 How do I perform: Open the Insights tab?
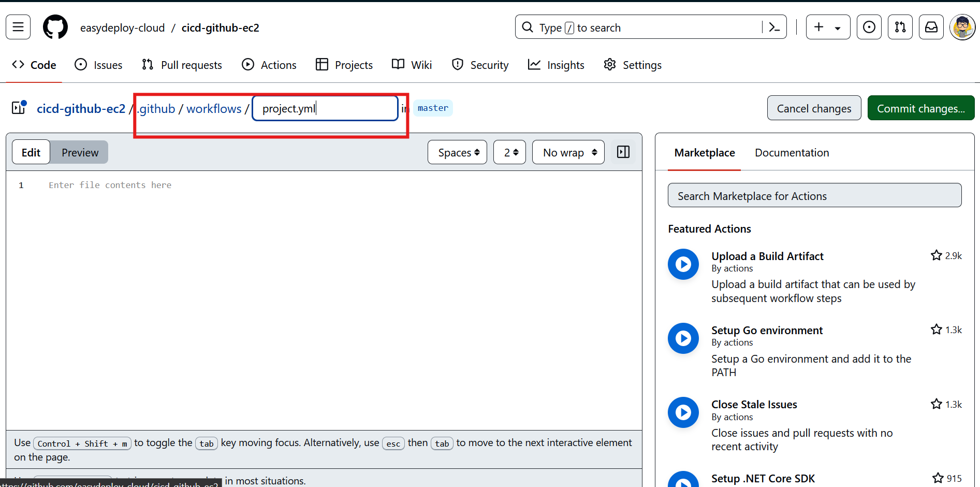[x=557, y=65]
